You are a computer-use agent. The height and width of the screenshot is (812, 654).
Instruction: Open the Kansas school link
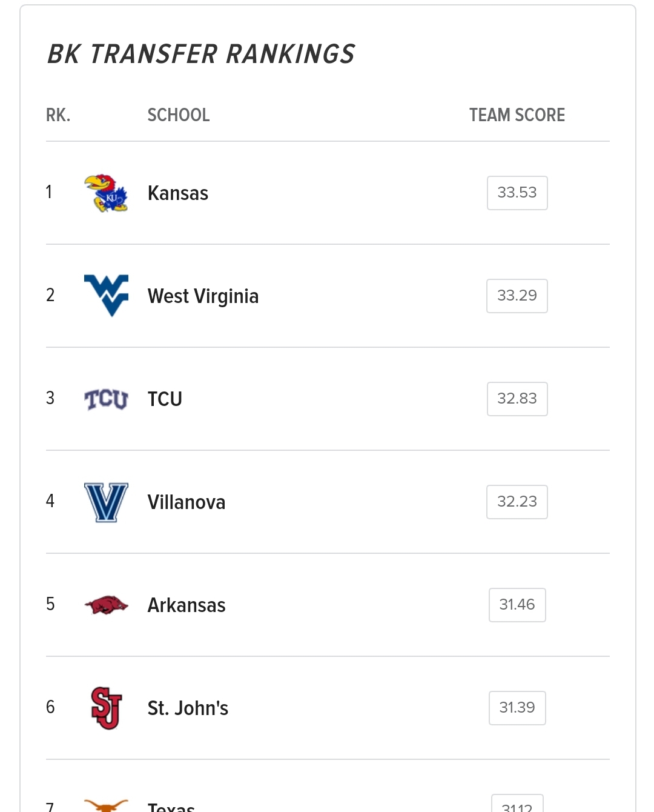(178, 193)
